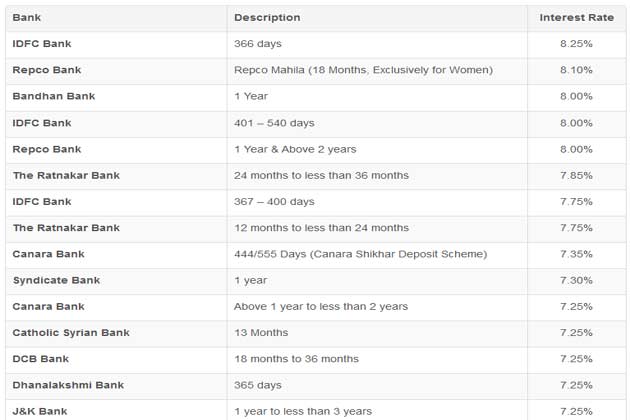The image size is (630, 420).
Task: Select the 7.35% interest rate cell
Action: [576, 255]
